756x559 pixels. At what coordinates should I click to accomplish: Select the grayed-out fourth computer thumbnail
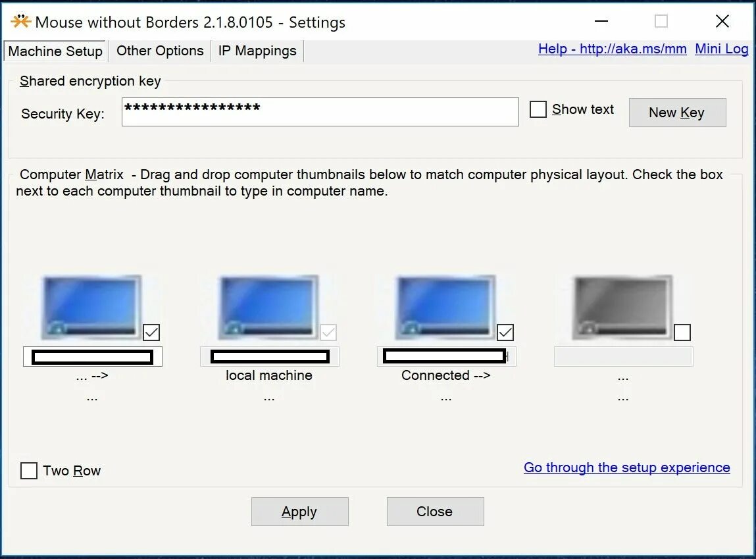click(622, 306)
